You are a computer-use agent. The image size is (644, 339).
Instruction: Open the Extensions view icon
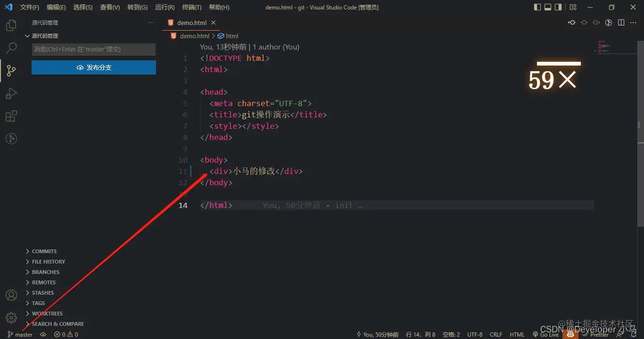11,116
